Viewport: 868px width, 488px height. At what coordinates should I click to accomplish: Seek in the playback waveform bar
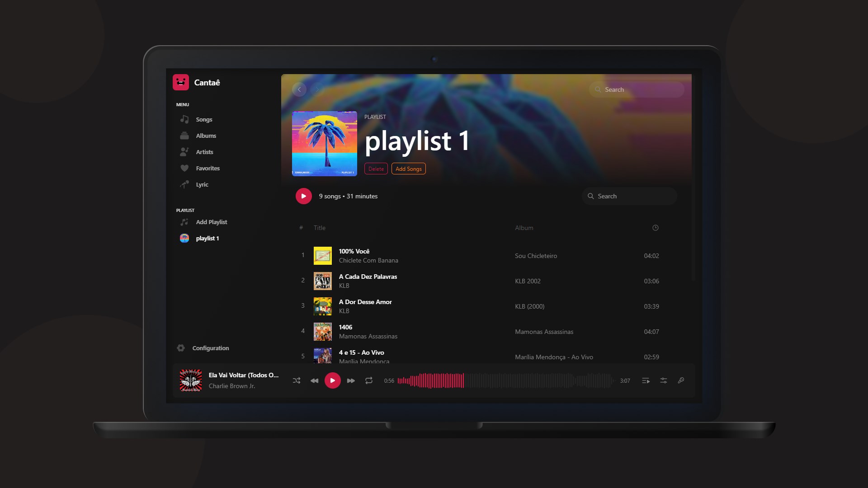(505, 380)
